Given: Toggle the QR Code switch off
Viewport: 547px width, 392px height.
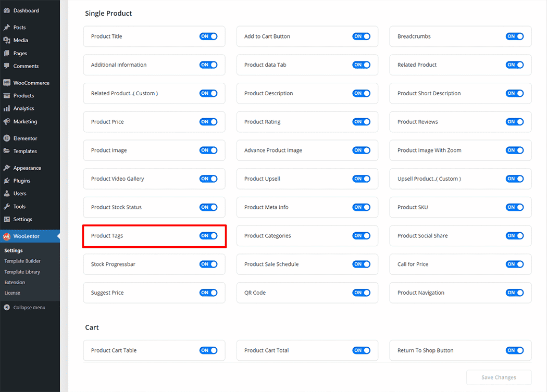Looking at the screenshot, I should click(362, 293).
